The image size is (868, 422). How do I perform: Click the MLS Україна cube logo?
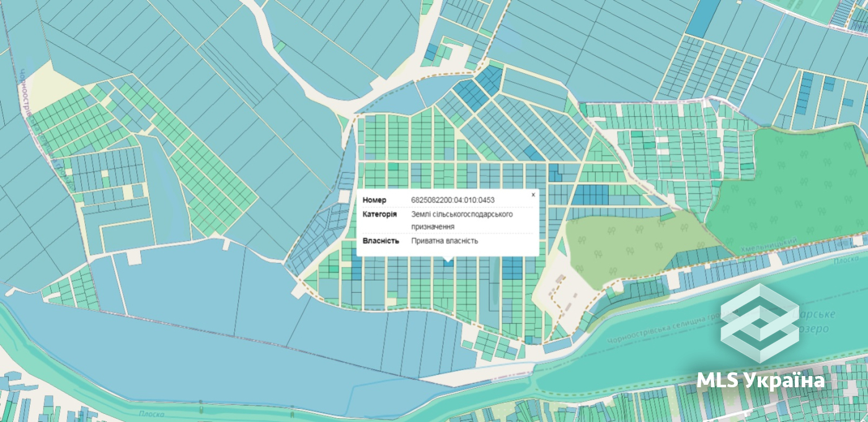[759, 323]
